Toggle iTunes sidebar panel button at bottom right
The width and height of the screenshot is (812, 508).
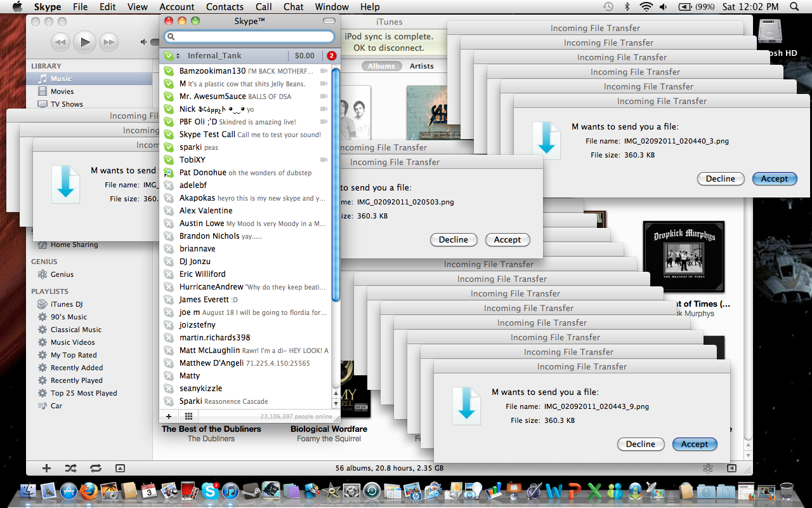731,468
